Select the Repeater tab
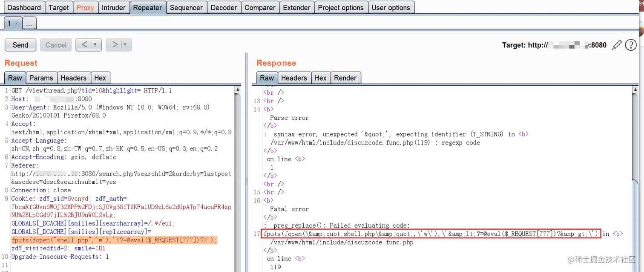The height and width of the screenshot is (272, 644). point(148,8)
